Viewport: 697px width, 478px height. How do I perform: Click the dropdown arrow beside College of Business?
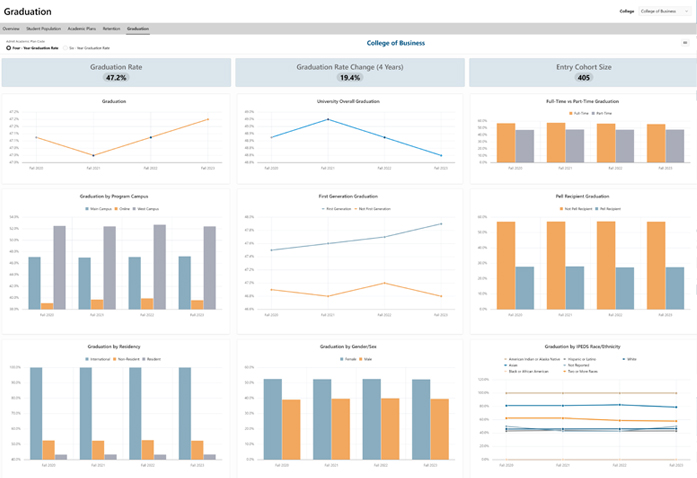(x=687, y=11)
